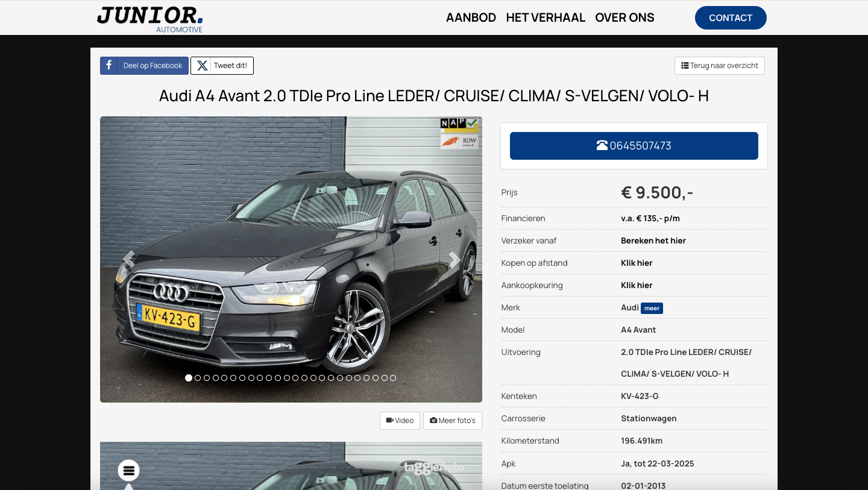Call phone number 0645507473 button

[634, 146]
